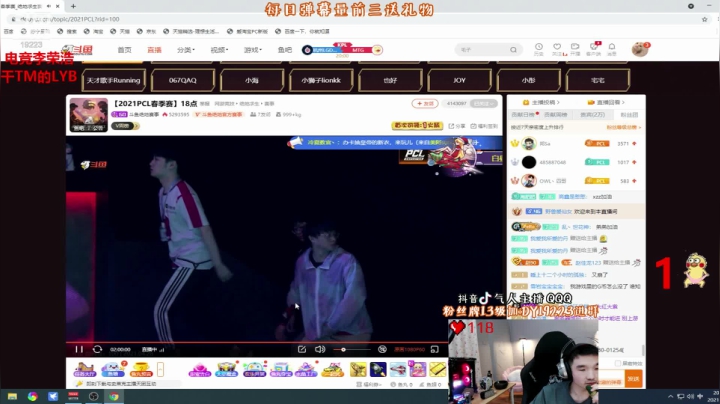Select 小狮子lionkk streamer tab
720x404 pixels.
coord(321,80)
